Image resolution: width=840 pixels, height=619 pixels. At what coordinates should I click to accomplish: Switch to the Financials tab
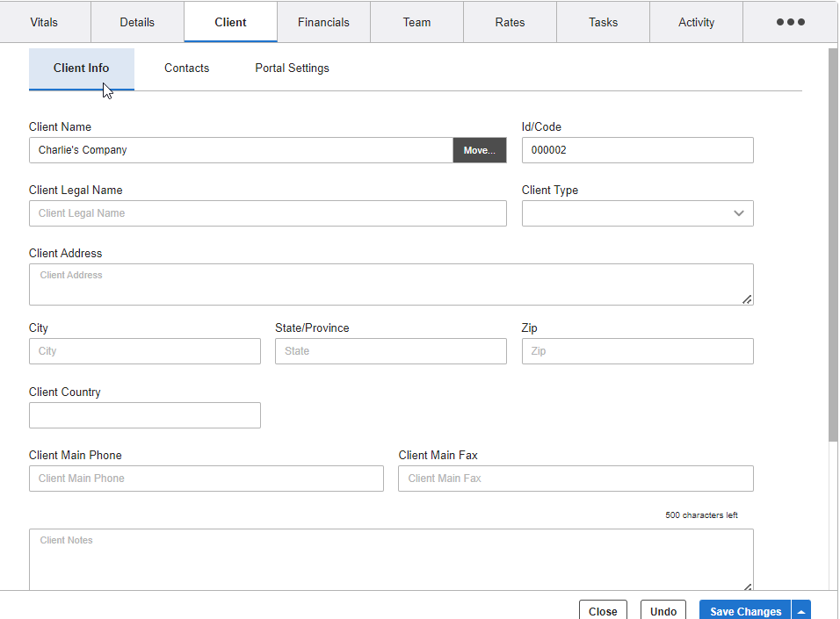pos(322,22)
